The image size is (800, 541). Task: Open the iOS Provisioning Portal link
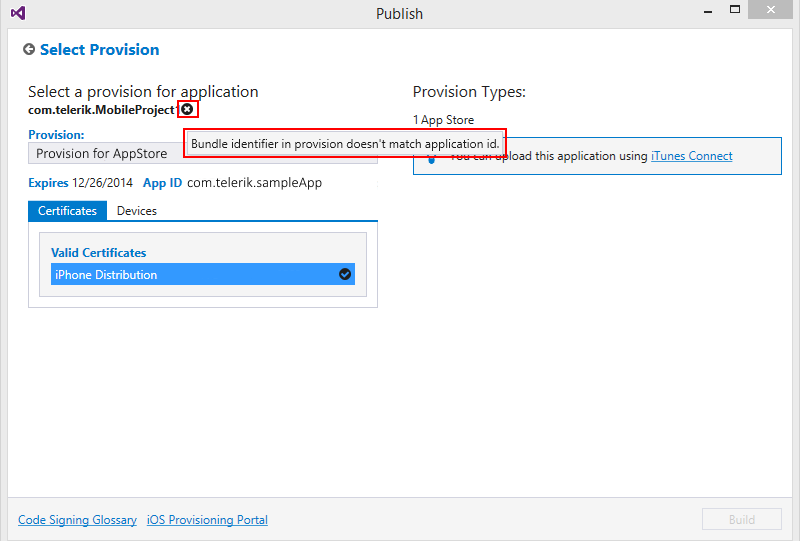pos(207,520)
